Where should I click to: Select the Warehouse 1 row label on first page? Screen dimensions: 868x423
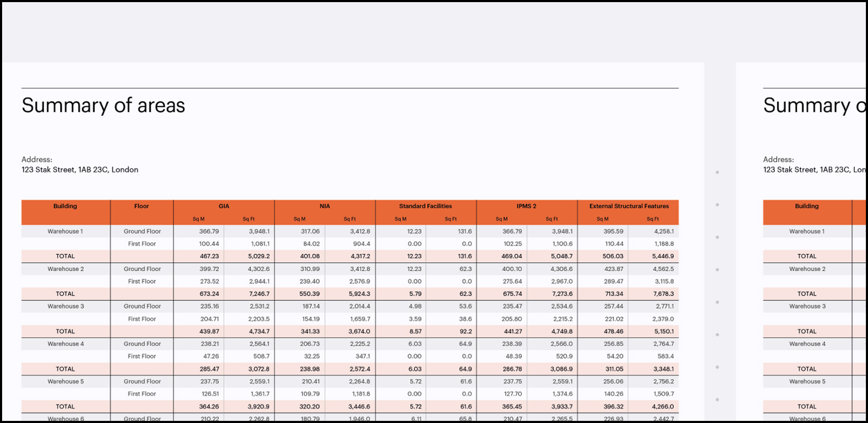coord(65,232)
